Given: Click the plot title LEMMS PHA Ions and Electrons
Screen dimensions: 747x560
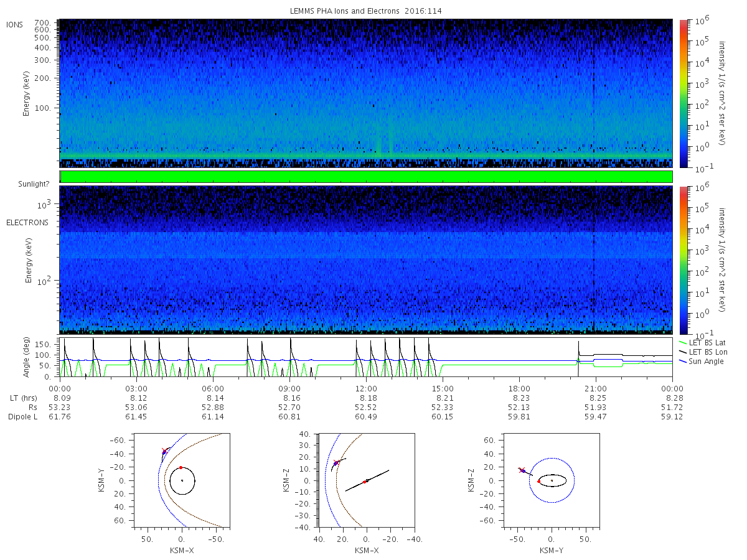Looking at the screenshot, I should click(366, 11).
